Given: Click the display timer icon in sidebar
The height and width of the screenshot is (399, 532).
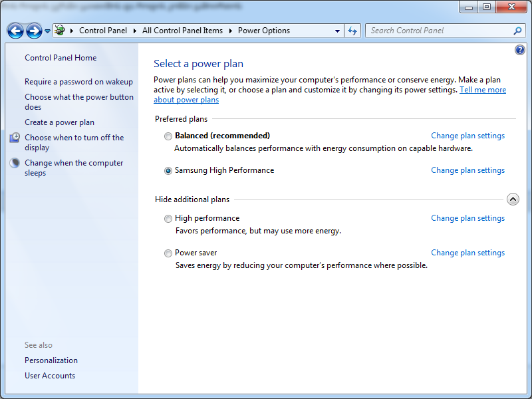Looking at the screenshot, I should point(15,138).
